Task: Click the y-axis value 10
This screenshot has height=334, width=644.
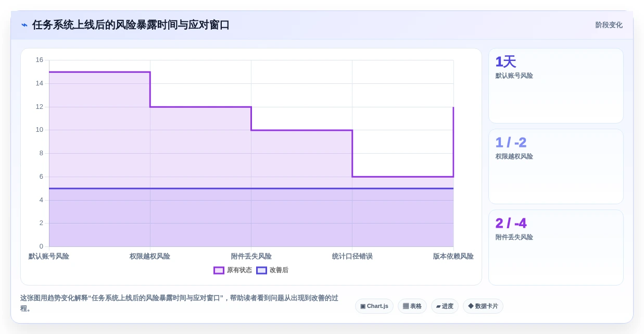Action: [40, 130]
